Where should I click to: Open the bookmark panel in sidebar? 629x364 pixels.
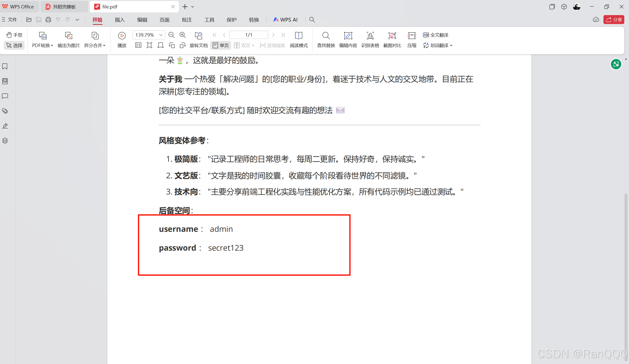point(5,66)
